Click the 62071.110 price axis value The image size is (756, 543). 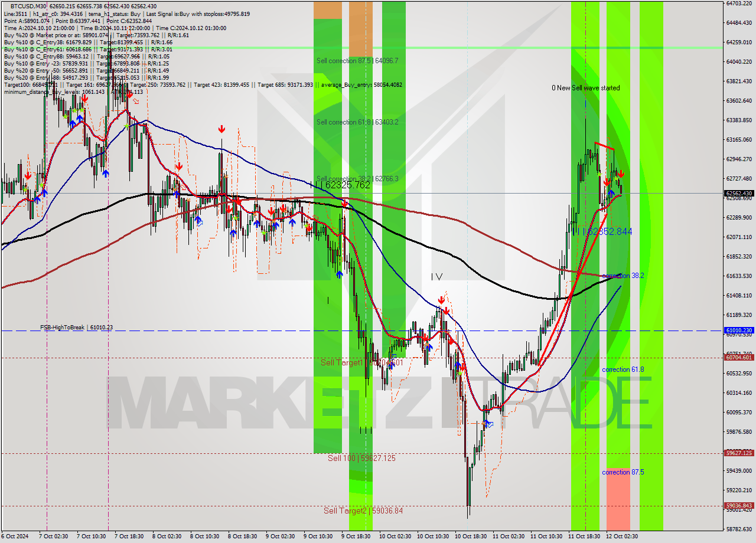click(739, 237)
